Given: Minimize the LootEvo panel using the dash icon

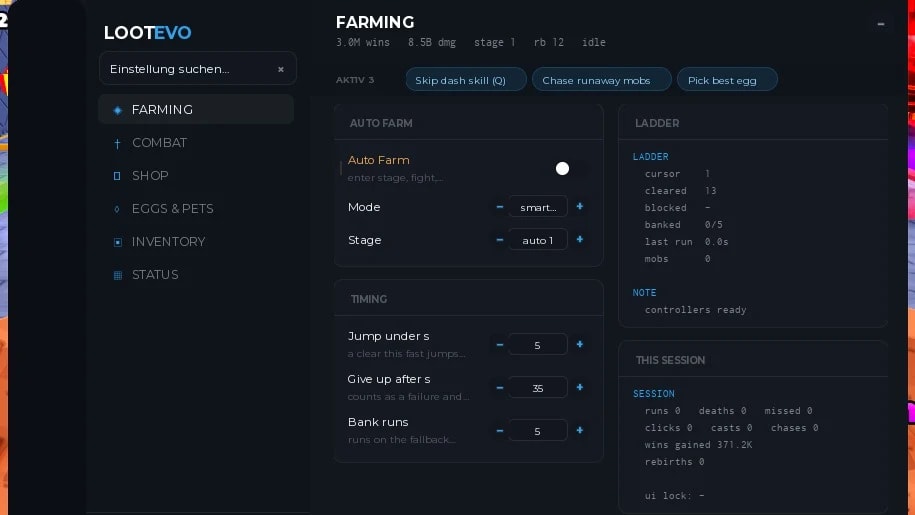Looking at the screenshot, I should click(881, 24).
